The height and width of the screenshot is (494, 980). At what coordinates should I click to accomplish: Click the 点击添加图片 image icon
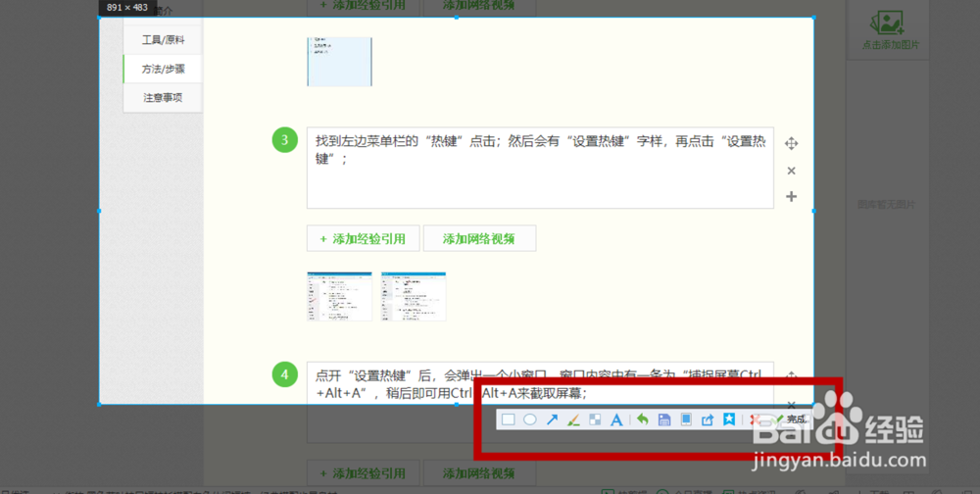click(887, 24)
